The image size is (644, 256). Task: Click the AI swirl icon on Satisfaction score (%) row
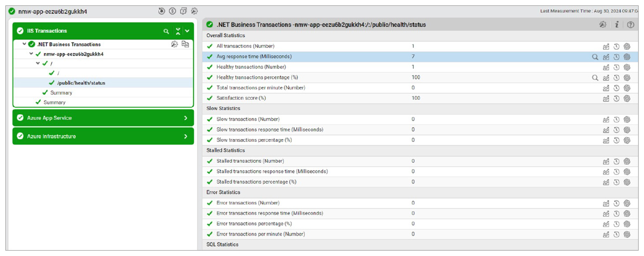point(627,99)
